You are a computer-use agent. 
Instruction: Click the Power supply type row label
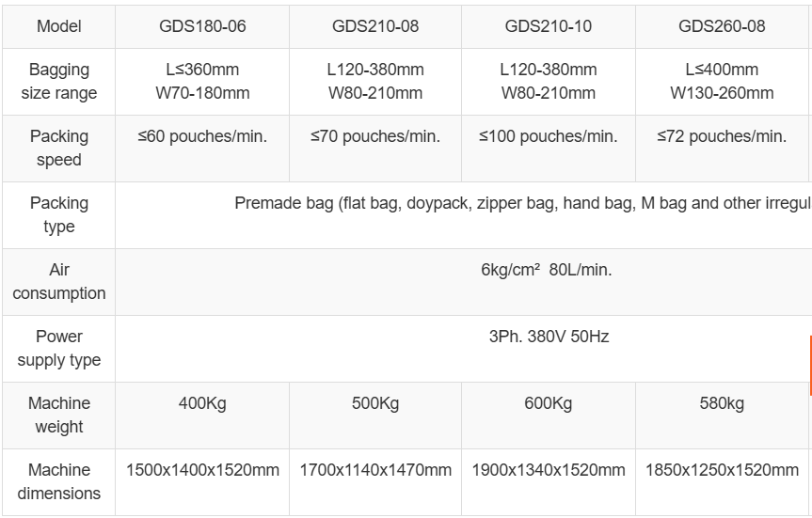pos(58,348)
